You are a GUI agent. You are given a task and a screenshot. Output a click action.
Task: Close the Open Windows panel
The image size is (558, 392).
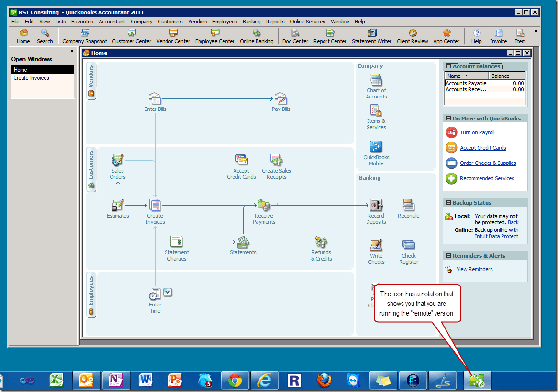[x=72, y=51]
